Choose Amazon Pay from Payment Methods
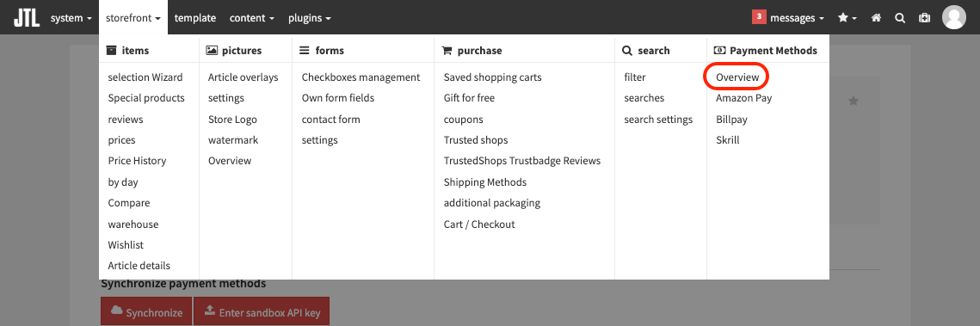Screen dimensions: 980x326 [743, 98]
